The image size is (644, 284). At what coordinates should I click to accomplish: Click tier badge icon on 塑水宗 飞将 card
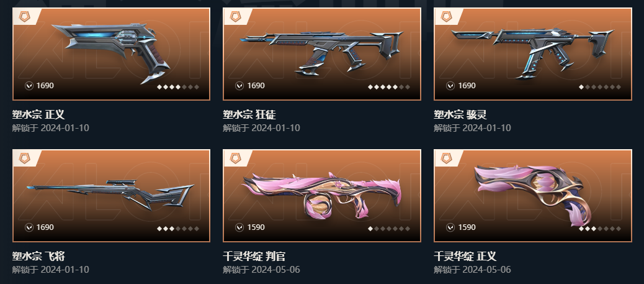[24, 158]
